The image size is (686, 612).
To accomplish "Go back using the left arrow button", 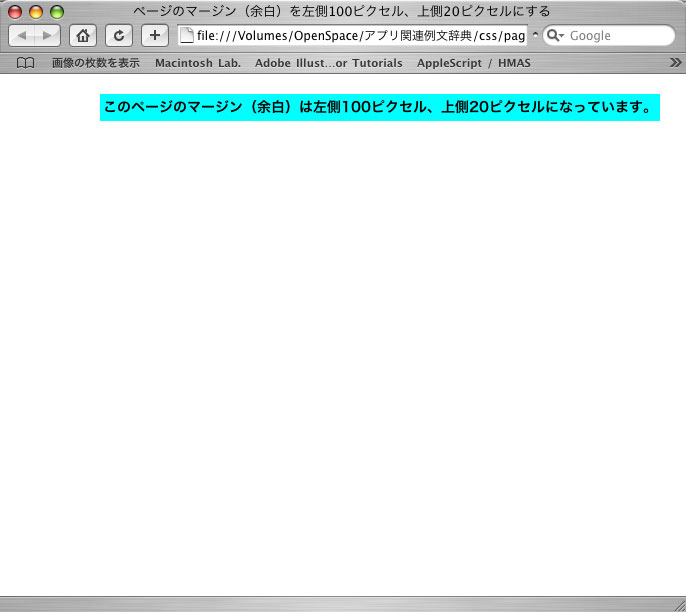I will (x=23, y=35).
